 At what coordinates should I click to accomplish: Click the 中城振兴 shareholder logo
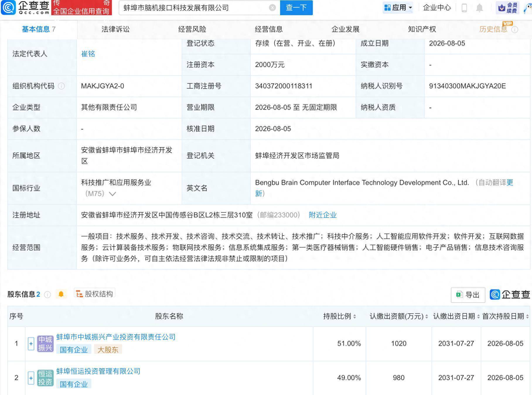click(x=45, y=344)
